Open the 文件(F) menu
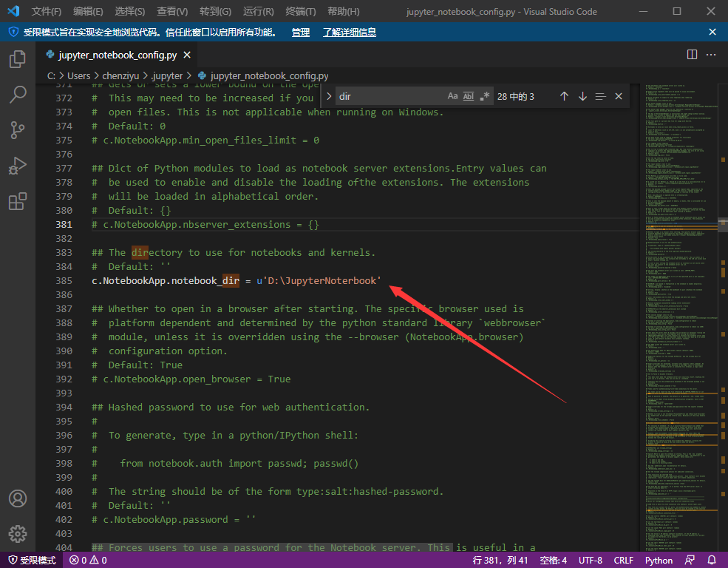Screen dimensions: 728x568 point(47,11)
